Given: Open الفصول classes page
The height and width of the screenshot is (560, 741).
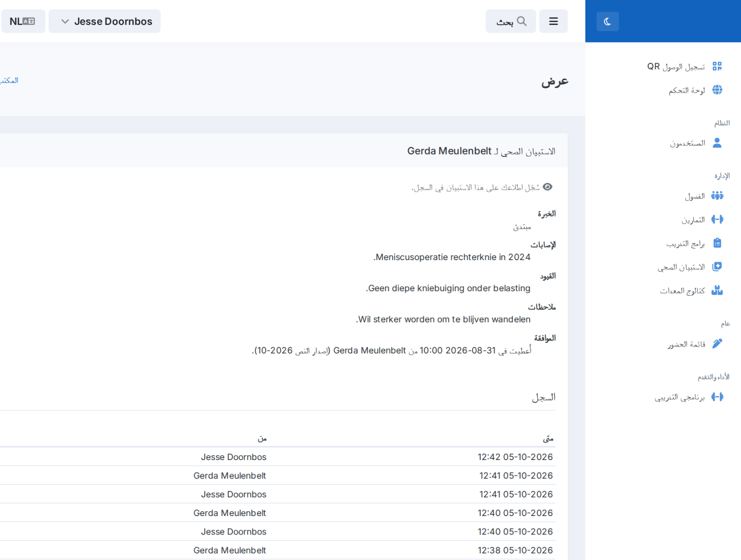Looking at the screenshot, I should point(695,196).
